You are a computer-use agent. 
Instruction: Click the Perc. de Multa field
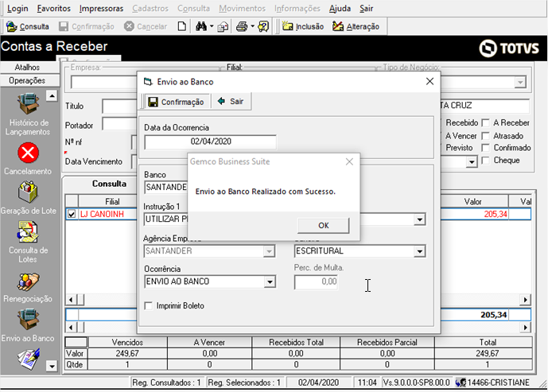click(316, 282)
